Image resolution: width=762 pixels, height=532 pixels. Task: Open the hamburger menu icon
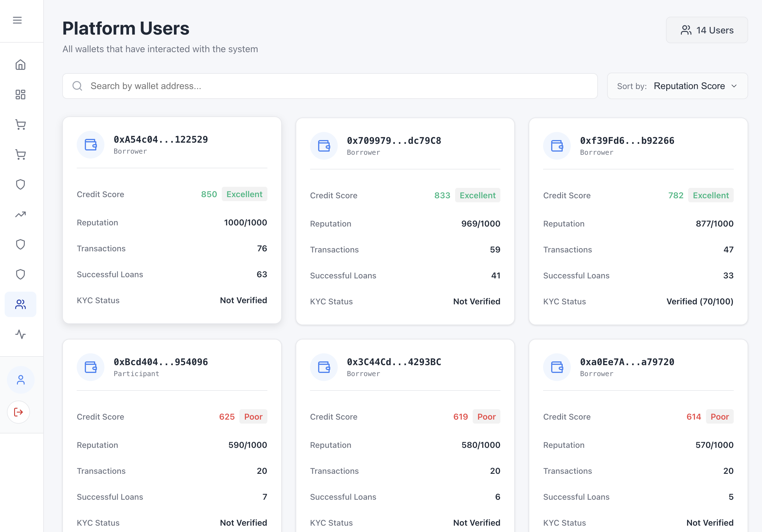click(17, 20)
